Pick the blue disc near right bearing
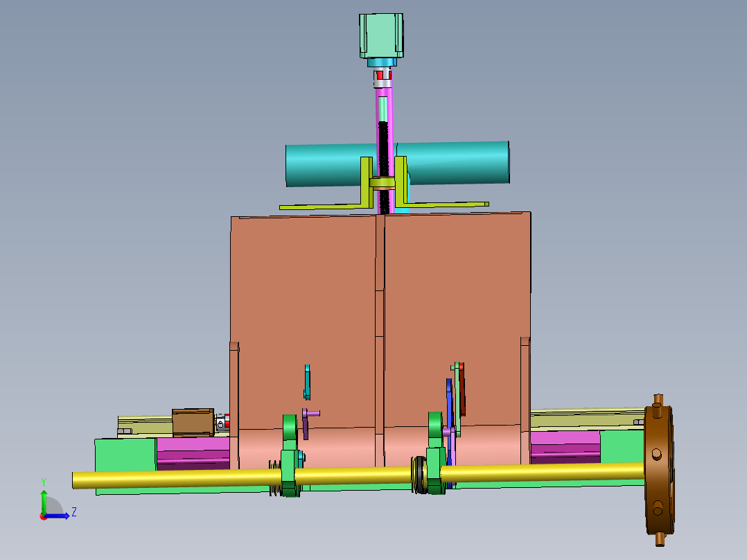Viewport: 747px width, 560px height. pyautogui.click(x=449, y=405)
